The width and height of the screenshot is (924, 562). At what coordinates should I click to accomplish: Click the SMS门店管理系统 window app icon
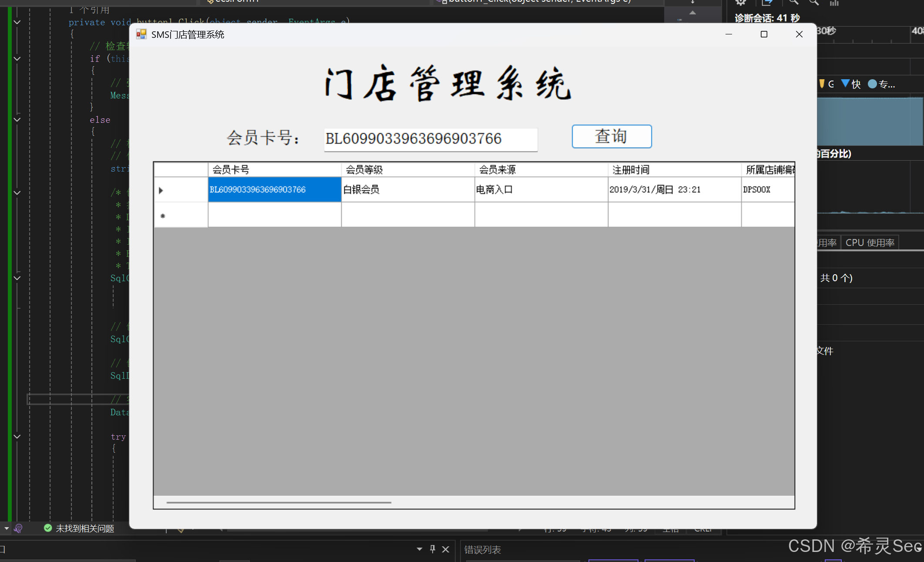(x=141, y=34)
